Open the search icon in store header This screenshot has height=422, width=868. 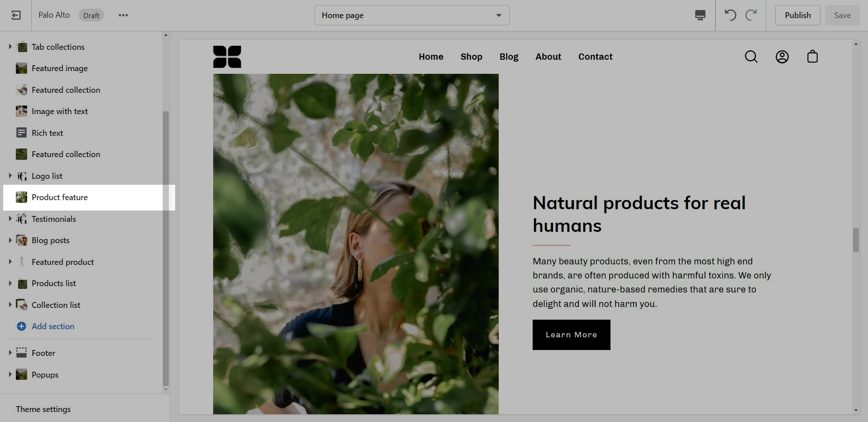(751, 57)
